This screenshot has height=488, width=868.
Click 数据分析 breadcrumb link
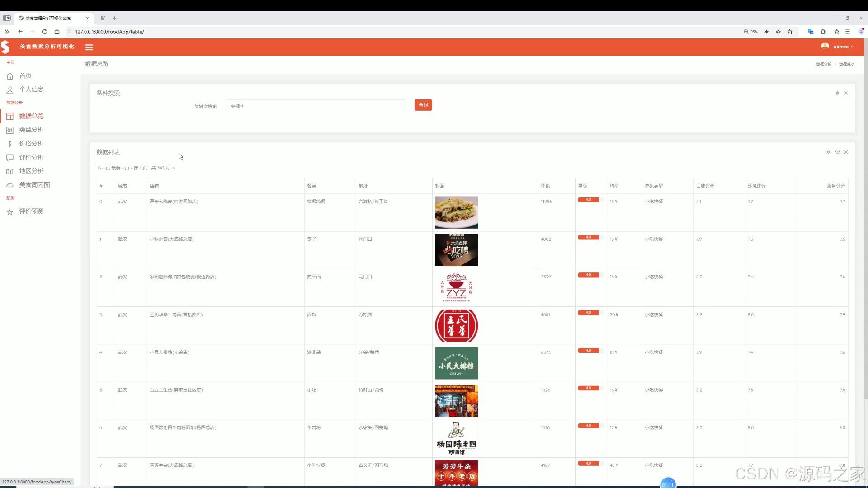[x=823, y=64]
